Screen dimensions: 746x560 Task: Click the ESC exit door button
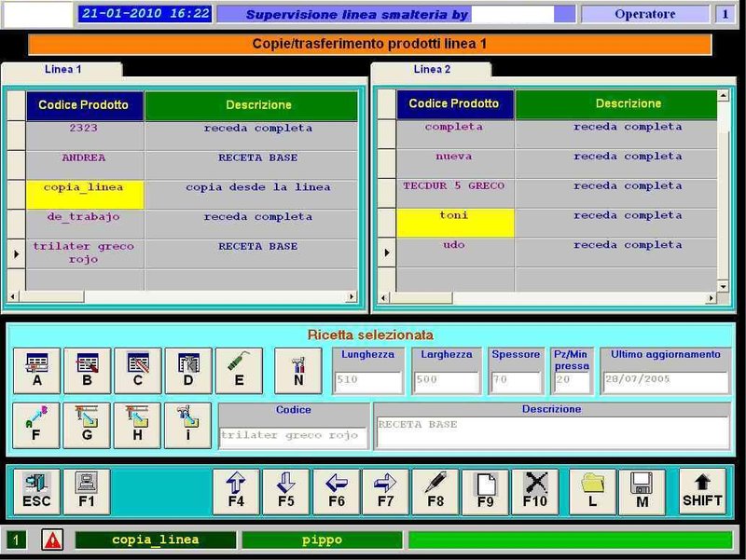[36, 492]
